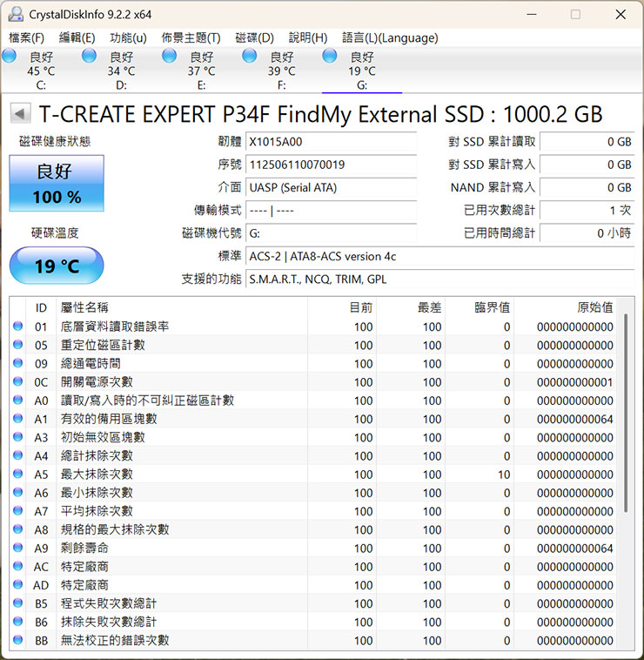Click the 19 °C temperature button

(x=57, y=266)
